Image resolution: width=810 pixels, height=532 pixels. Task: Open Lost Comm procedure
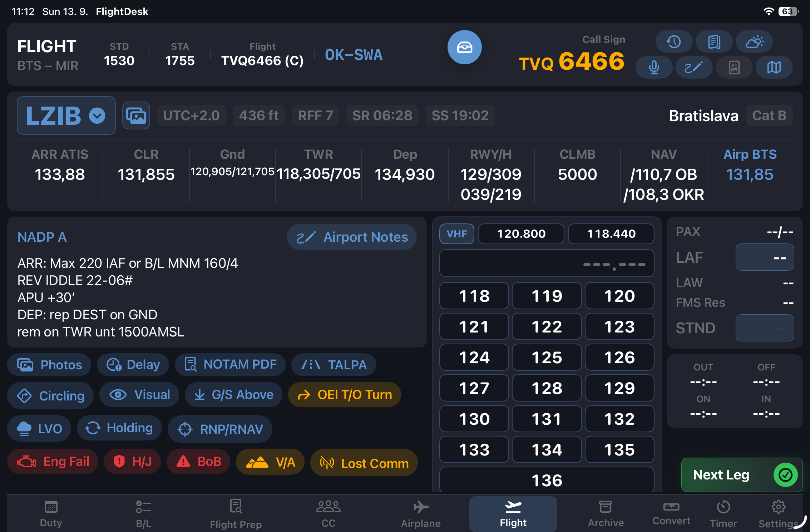click(364, 463)
